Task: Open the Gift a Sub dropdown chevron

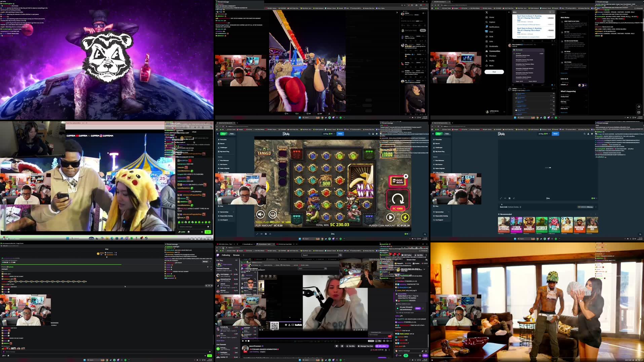Action: pyautogui.click(x=387, y=346)
